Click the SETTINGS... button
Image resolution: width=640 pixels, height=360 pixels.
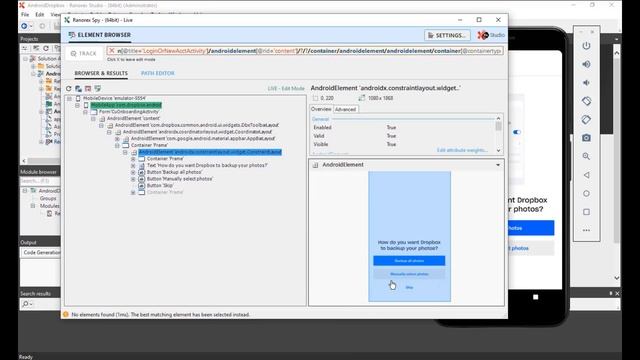[x=447, y=35]
